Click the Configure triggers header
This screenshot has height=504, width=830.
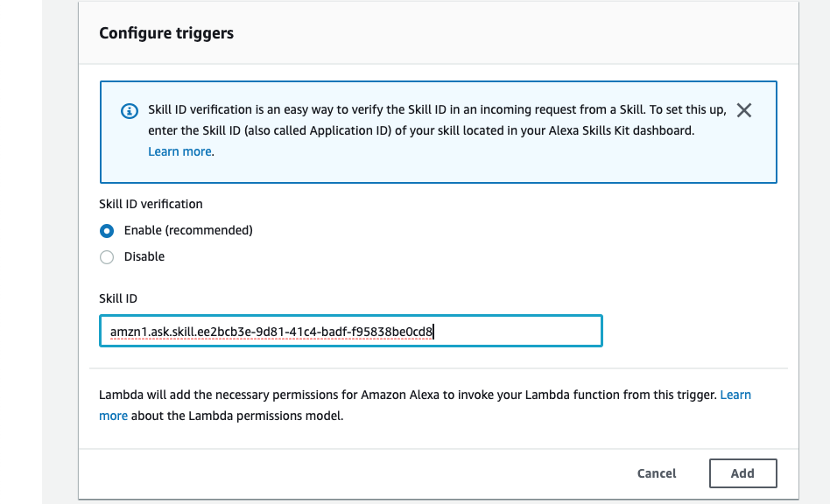[x=166, y=32]
